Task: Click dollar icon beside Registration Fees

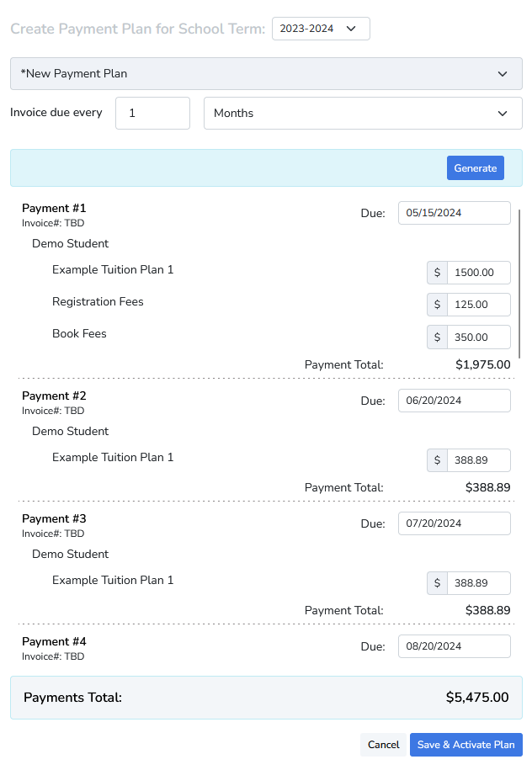Action: pyautogui.click(x=437, y=305)
